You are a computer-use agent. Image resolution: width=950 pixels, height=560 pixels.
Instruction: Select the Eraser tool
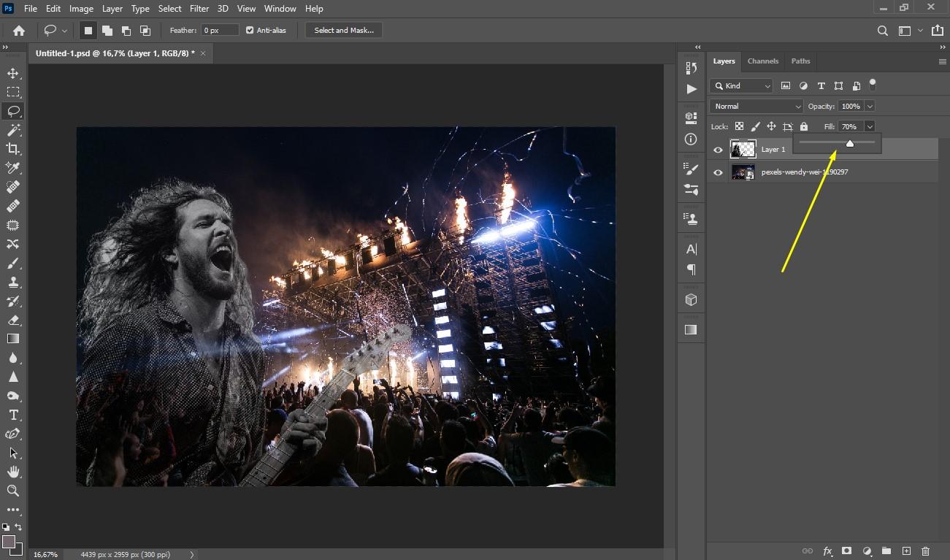pos(13,320)
